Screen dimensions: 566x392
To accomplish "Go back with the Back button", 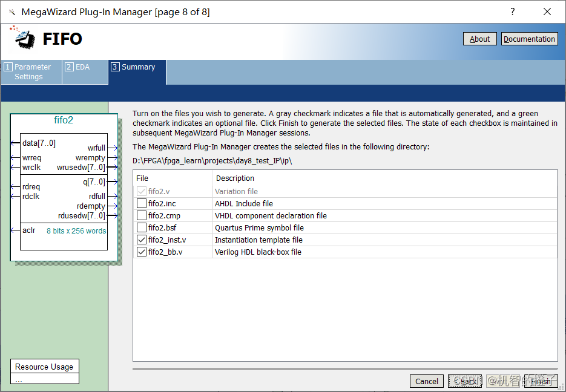I will [465, 381].
